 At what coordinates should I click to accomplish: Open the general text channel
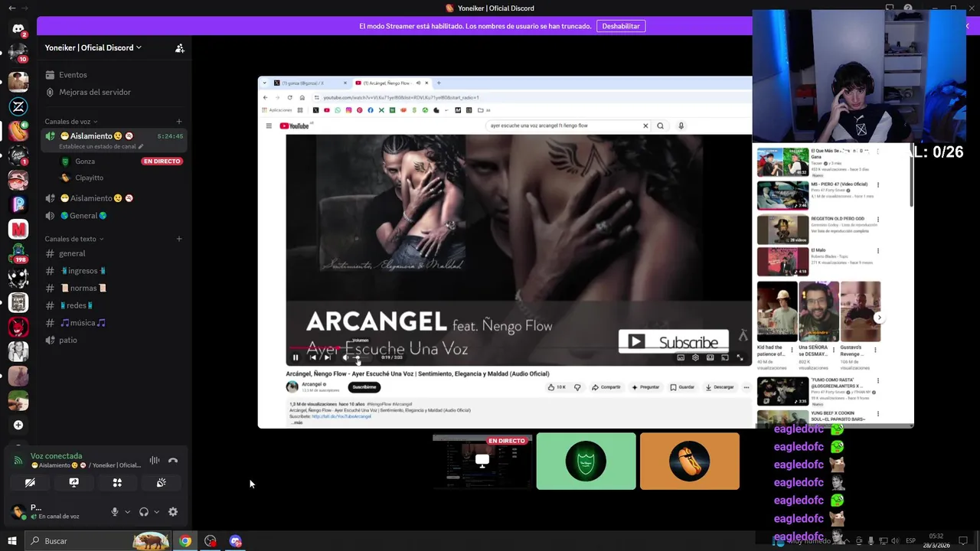point(114,253)
